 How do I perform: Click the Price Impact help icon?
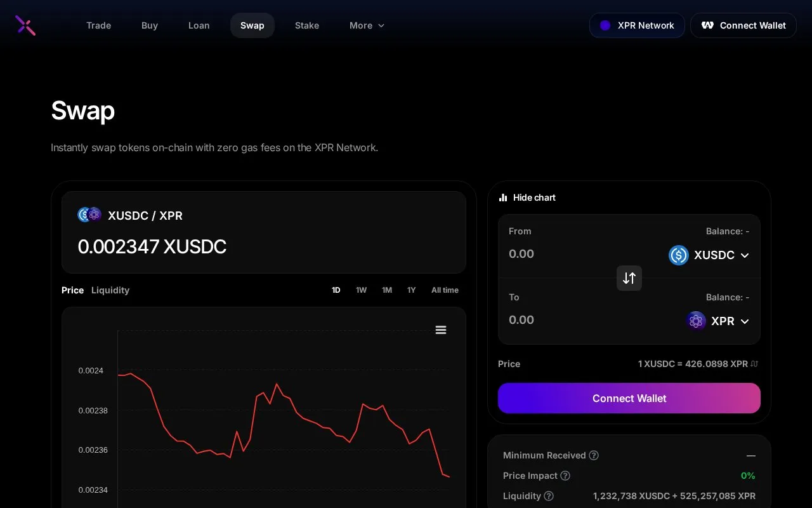click(x=565, y=476)
